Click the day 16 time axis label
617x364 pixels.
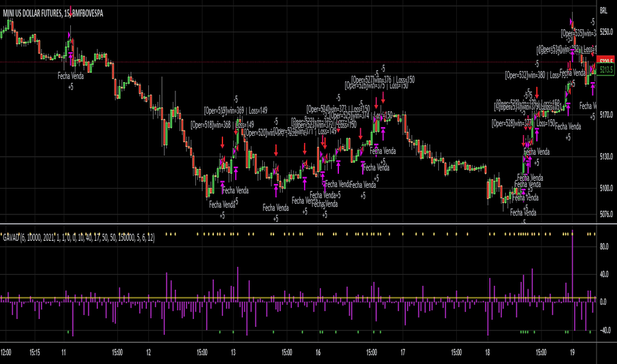coord(318,353)
